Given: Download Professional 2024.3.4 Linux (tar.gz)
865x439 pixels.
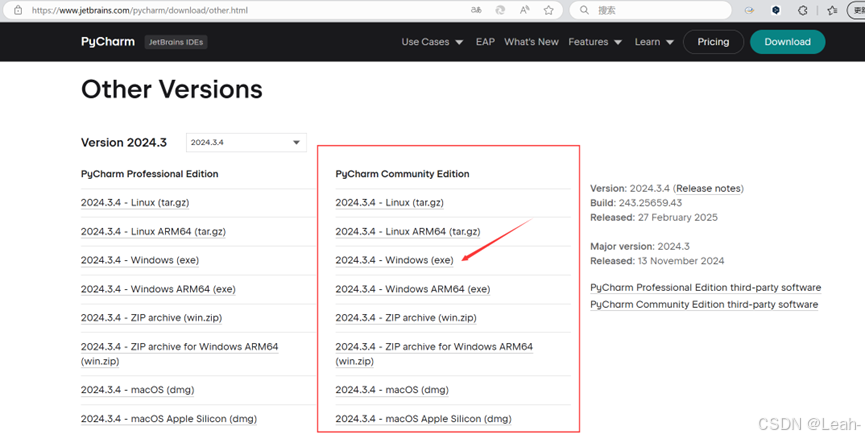Looking at the screenshot, I should [x=135, y=202].
